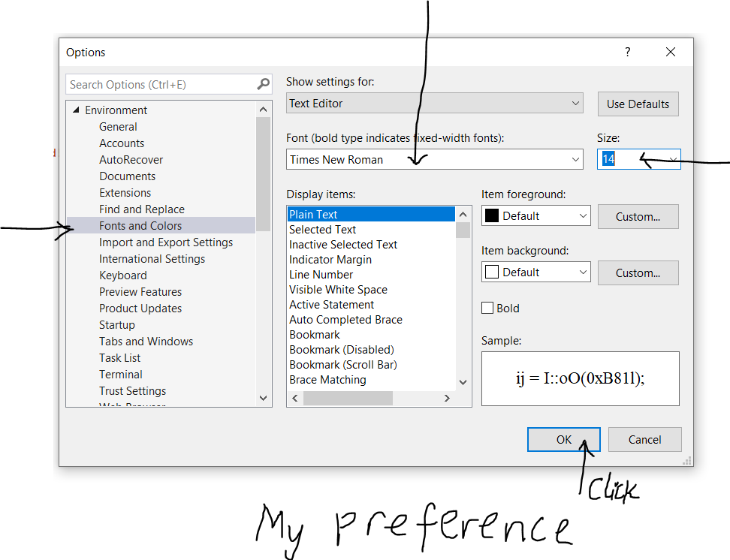Select Product Updates in the tree
Viewport: 730px width, 560px height.
[140, 309]
